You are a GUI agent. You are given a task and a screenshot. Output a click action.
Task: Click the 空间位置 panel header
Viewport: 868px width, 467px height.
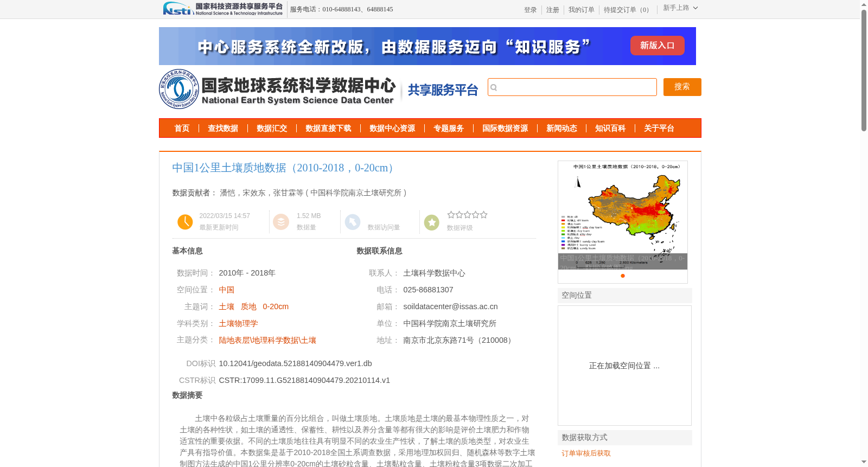tap(625, 296)
